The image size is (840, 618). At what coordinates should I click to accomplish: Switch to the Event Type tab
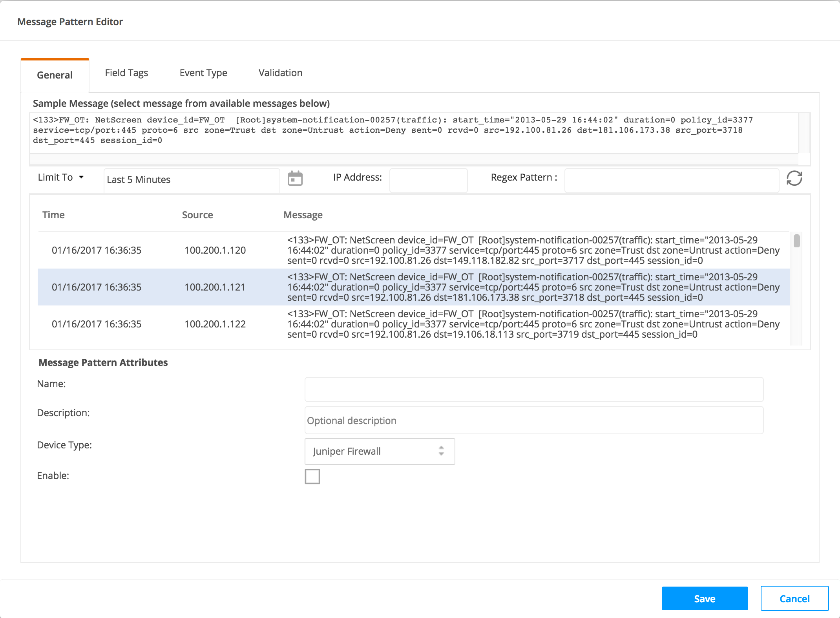click(203, 73)
